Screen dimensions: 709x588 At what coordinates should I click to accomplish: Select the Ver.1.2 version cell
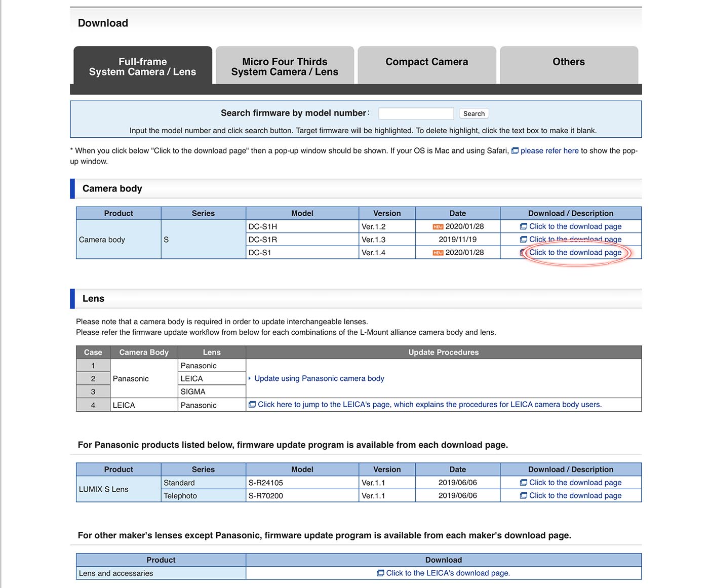pos(387,226)
